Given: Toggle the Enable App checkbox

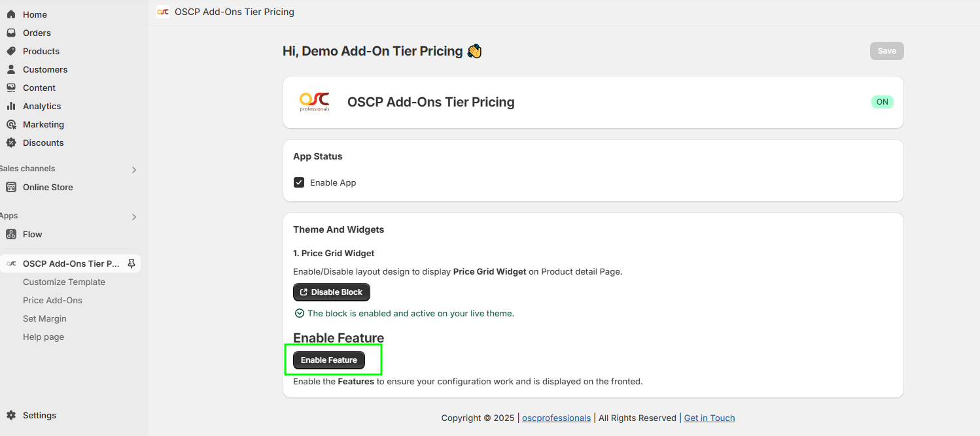Looking at the screenshot, I should (x=299, y=182).
